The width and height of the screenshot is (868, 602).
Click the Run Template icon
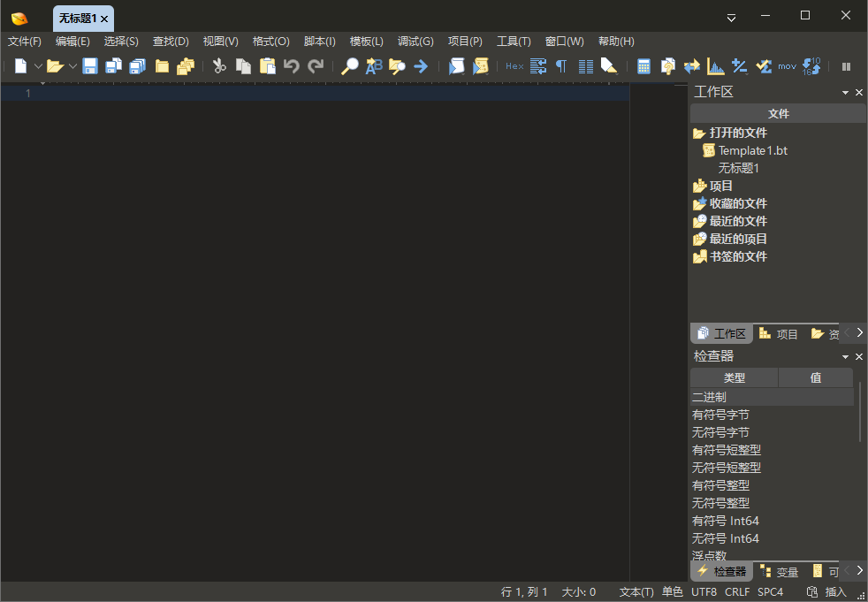[481, 66]
